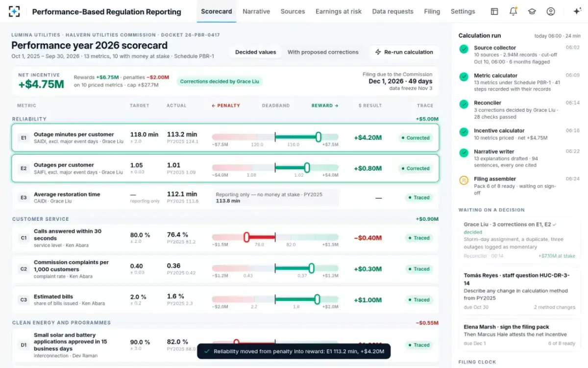Click the Incentive calculator status check icon
The height and width of the screenshot is (368, 588).
tap(464, 131)
